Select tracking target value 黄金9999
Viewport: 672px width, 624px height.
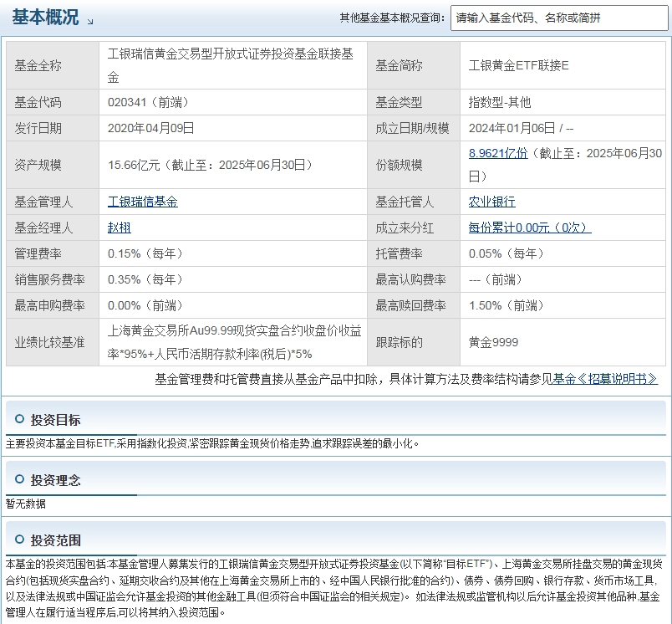click(x=493, y=342)
